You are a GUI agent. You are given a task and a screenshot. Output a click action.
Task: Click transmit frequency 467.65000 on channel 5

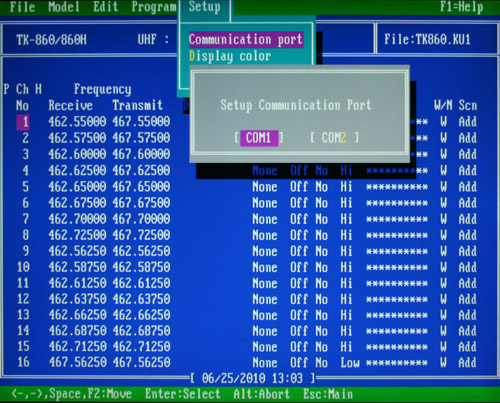click(x=141, y=187)
